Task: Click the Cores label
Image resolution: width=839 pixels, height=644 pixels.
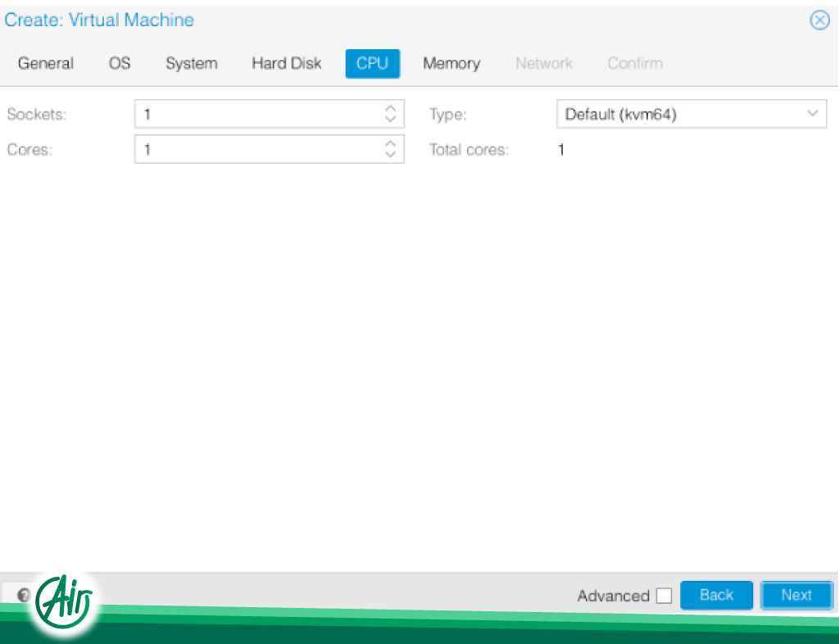Action: point(29,150)
